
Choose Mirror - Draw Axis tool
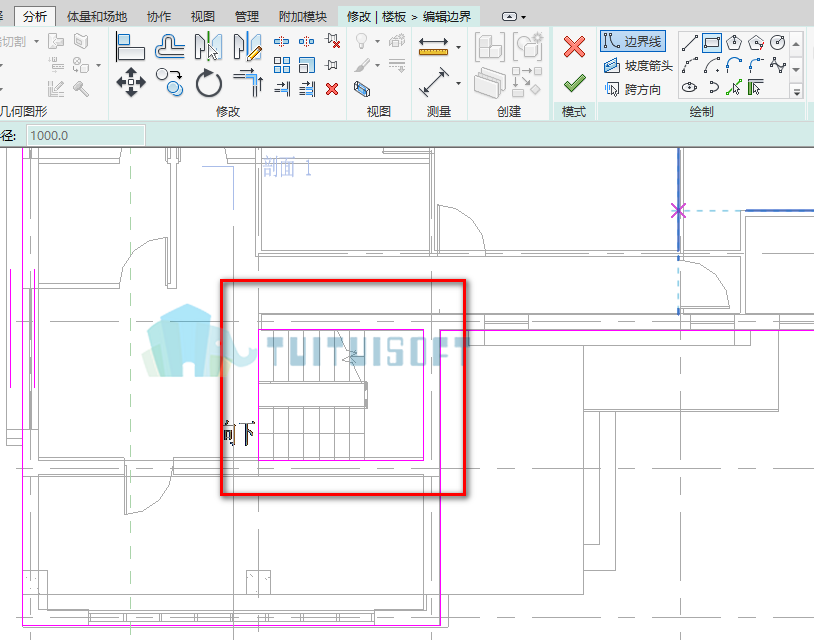[x=247, y=46]
